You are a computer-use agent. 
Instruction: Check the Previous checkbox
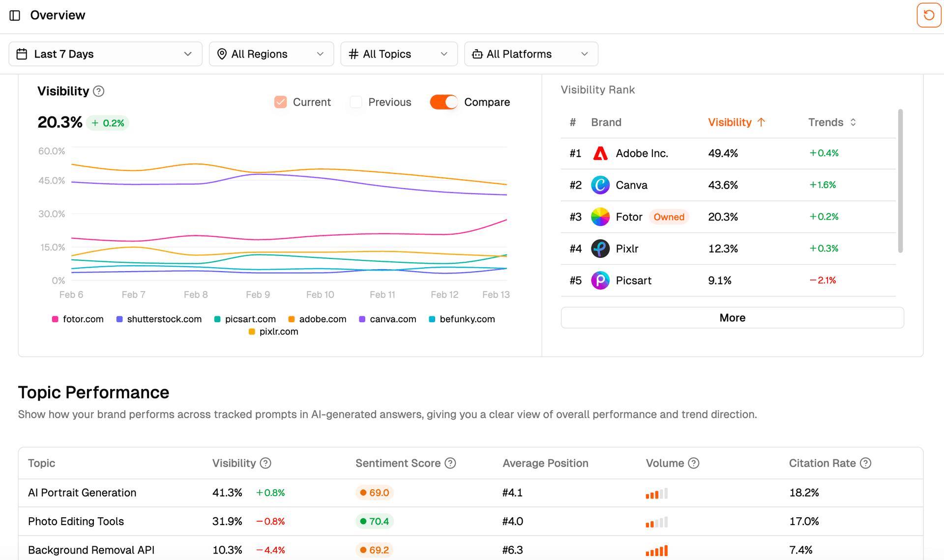point(356,102)
